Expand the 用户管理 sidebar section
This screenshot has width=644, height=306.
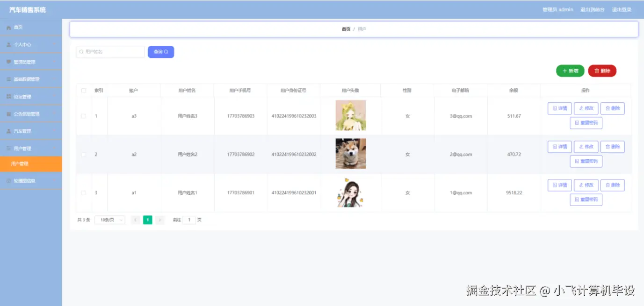[28, 148]
